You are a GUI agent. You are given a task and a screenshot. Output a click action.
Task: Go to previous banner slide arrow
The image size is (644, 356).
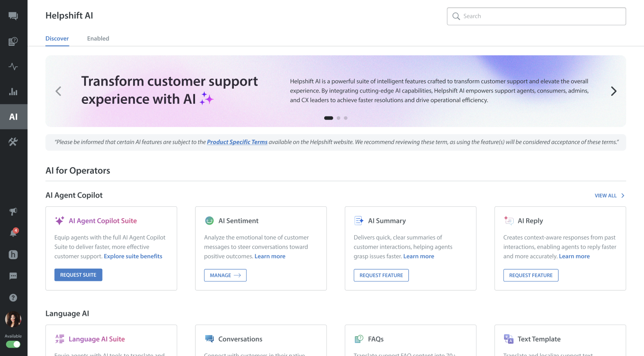tap(58, 91)
